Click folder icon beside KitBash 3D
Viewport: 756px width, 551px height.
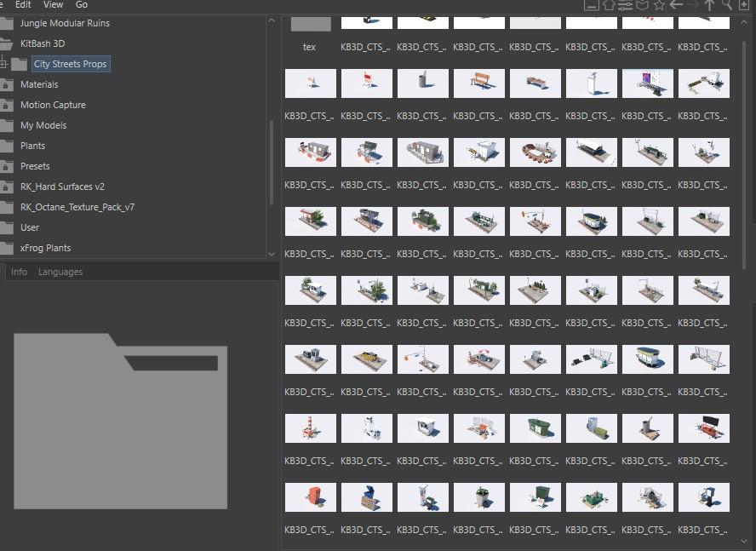click(x=6, y=43)
